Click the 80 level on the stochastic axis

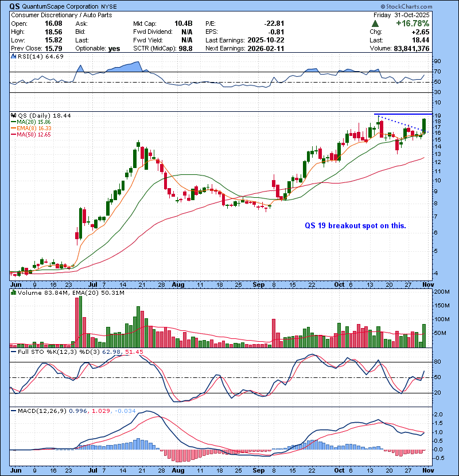click(x=437, y=362)
